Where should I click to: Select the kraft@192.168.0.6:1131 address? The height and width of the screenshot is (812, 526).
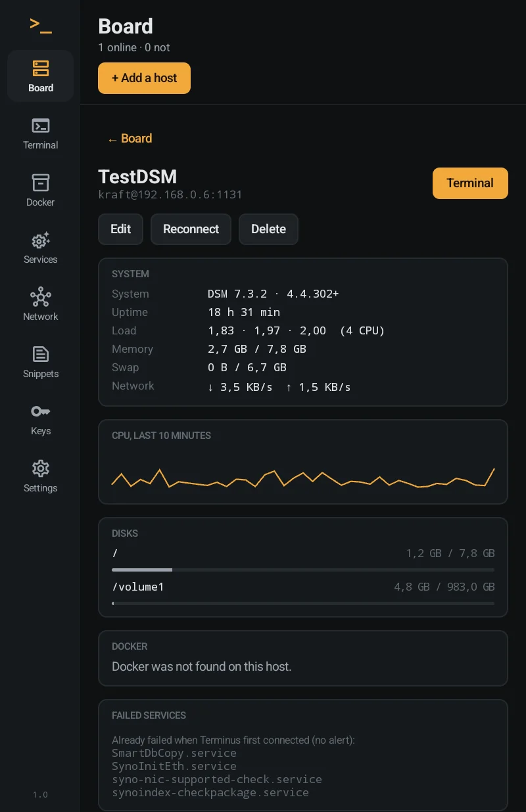click(x=170, y=194)
